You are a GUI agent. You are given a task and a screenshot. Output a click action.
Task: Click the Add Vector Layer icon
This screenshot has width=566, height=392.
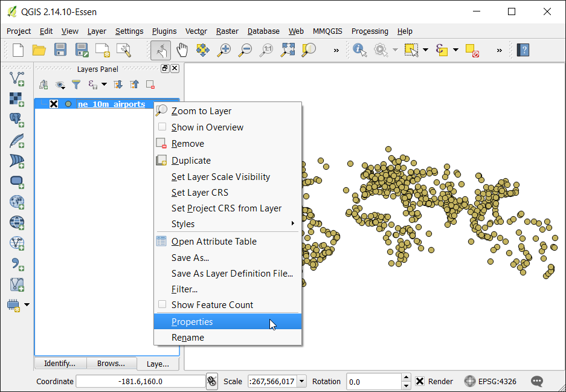point(16,79)
